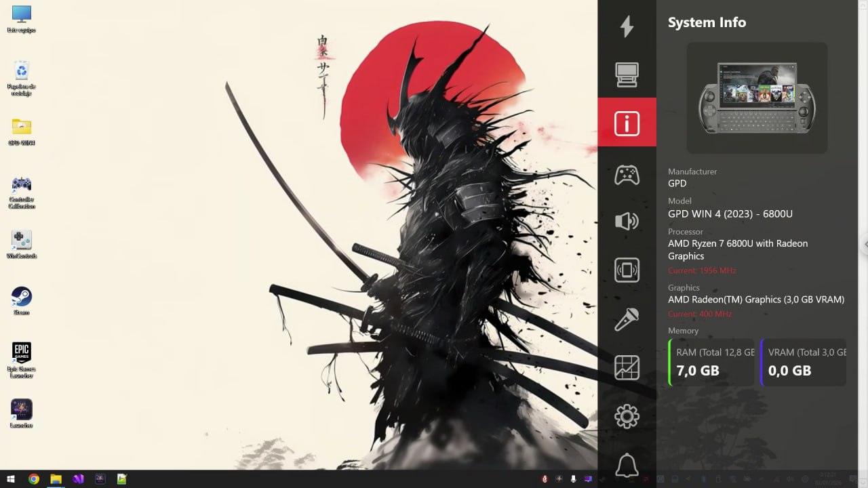Click the red Current: 400 MHz text
The height and width of the screenshot is (488, 868).
699,314
